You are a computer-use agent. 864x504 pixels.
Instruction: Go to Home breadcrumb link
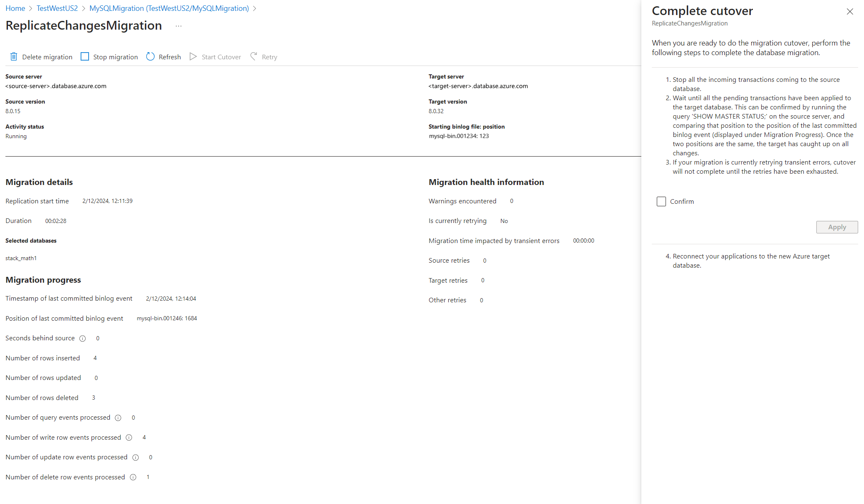[x=15, y=8]
